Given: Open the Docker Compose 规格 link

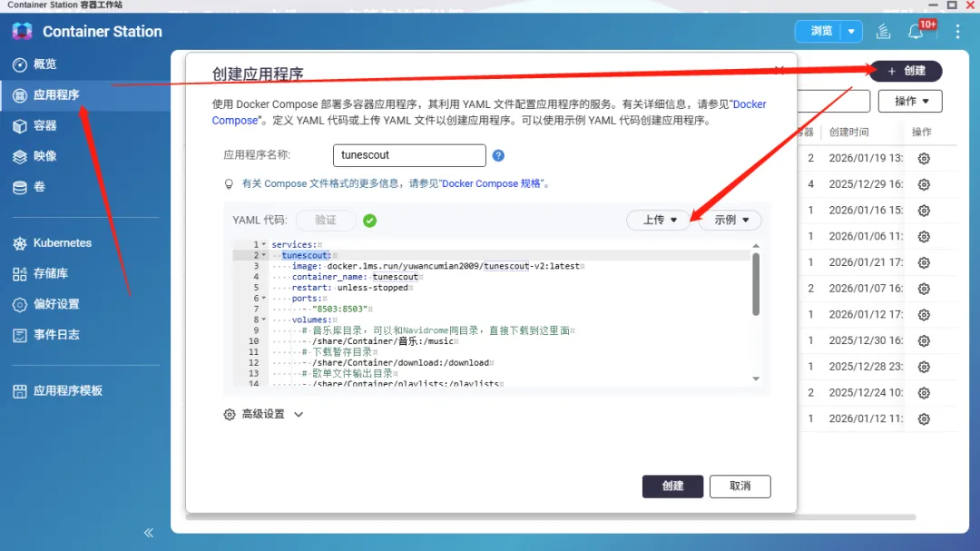Looking at the screenshot, I should [491, 184].
